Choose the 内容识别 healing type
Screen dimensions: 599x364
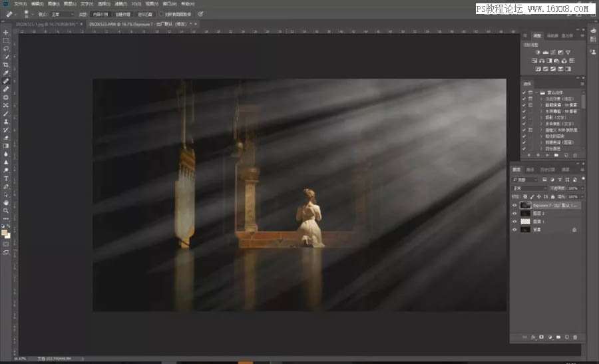[x=100, y=14]
